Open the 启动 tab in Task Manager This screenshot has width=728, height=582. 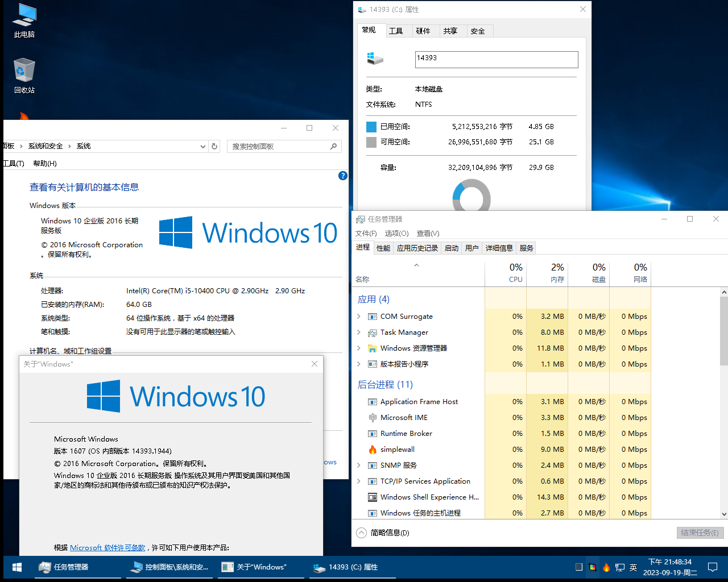click(452, 248)
